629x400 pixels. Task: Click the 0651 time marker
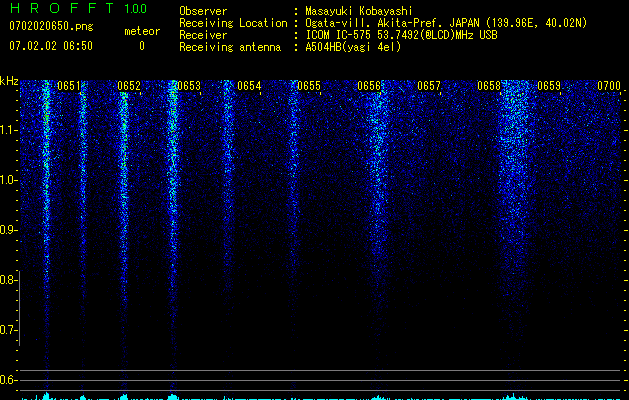pyautogui.click(x=69, y=86)
